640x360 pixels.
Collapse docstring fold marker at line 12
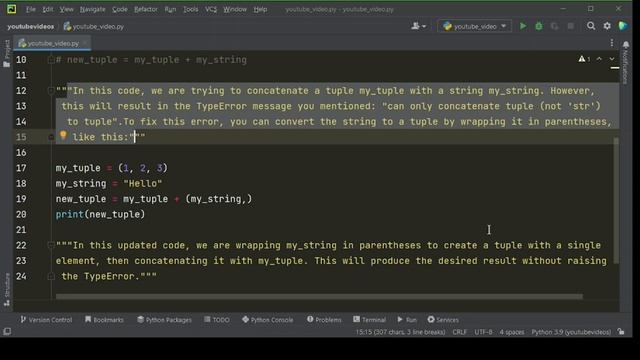(x=51, y=91)
